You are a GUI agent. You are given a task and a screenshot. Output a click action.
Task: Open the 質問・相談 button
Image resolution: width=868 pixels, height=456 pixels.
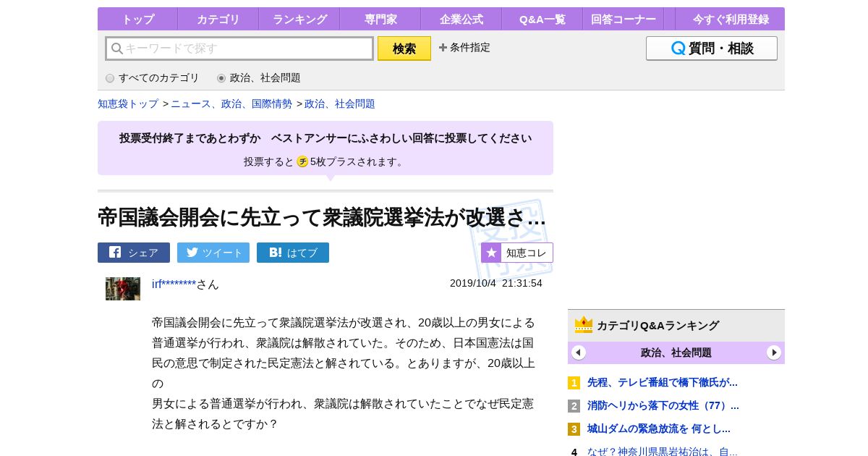(712, 48)
